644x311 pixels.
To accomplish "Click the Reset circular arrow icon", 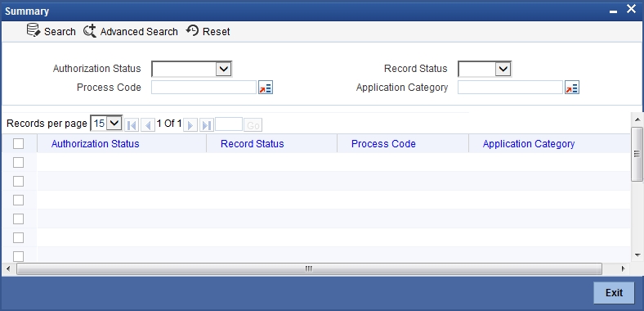I will pos(192,30).
